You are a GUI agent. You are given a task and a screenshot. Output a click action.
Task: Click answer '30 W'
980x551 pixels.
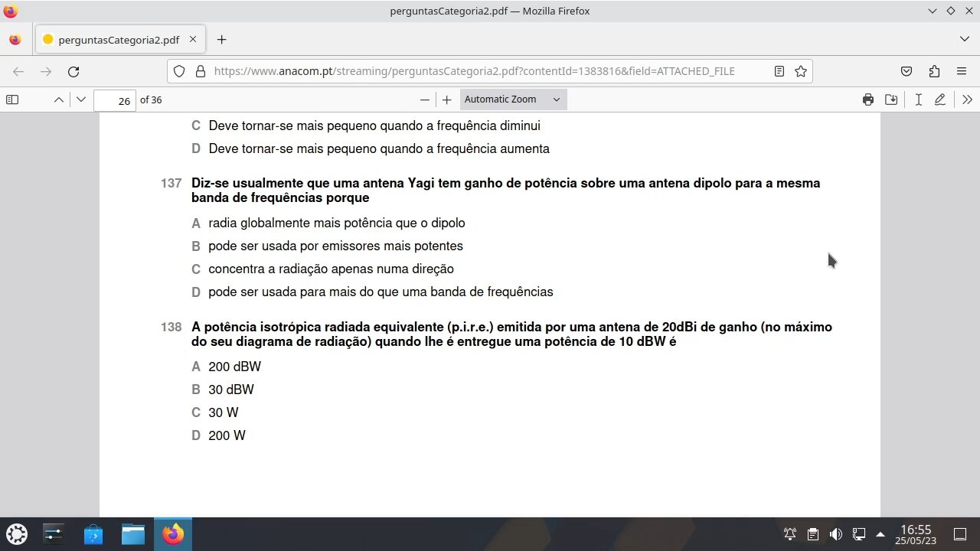[224, 412]
